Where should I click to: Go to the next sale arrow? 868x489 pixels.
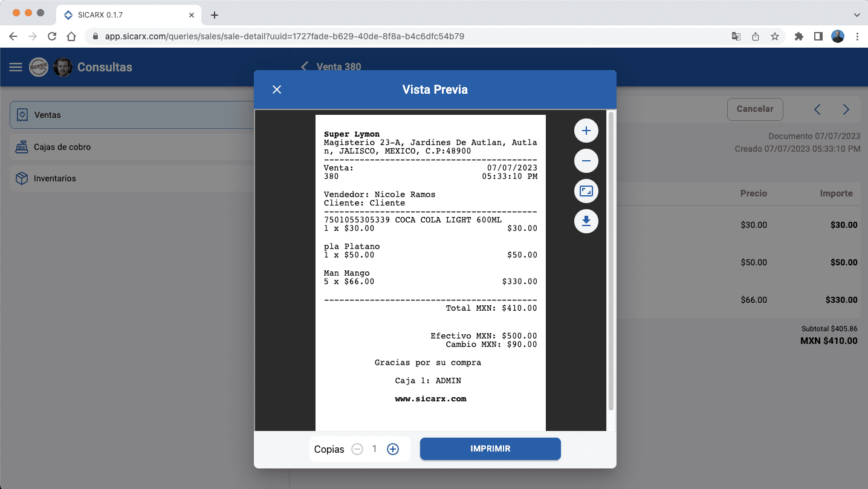846,109
